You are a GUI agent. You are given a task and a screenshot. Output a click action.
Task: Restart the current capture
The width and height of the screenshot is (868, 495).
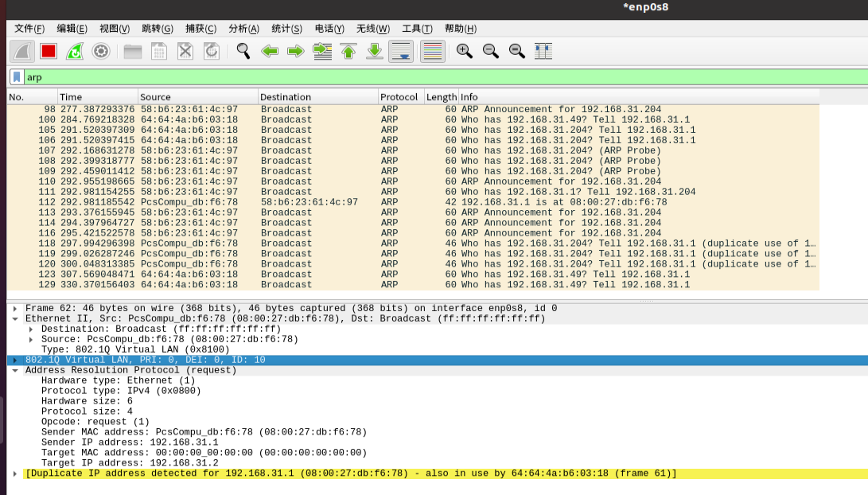[75, 52]
